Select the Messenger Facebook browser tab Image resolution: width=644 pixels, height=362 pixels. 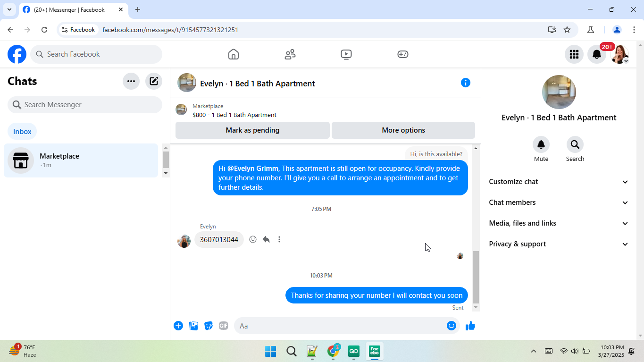click(73, 9)
